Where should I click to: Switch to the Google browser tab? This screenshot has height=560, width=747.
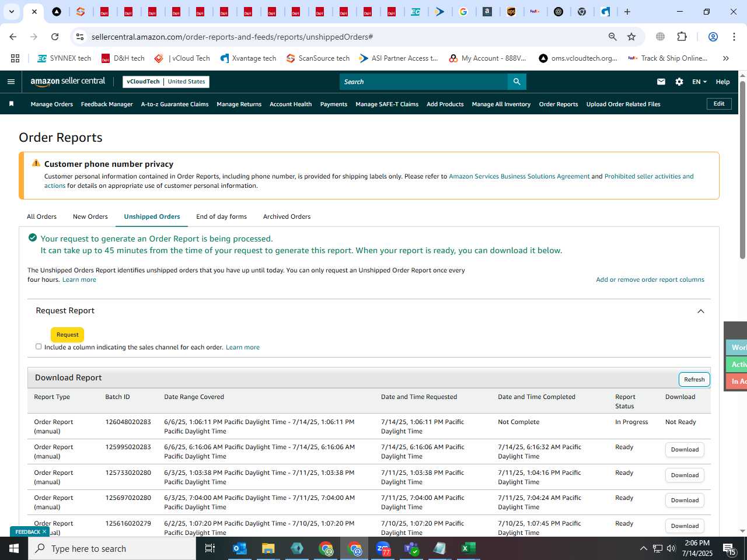point(463,12)
